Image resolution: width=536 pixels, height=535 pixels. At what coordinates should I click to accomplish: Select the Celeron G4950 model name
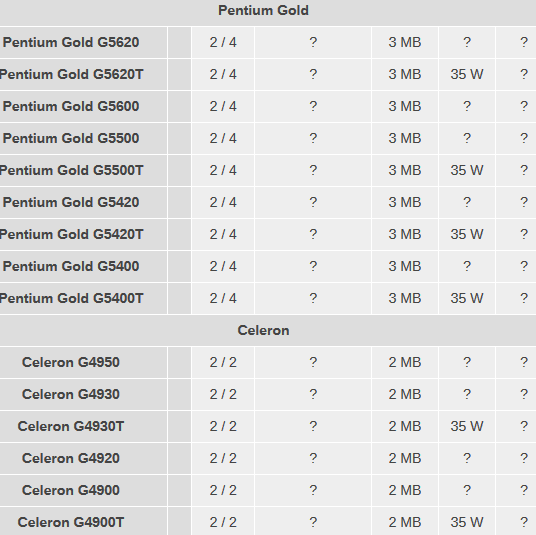71,362
